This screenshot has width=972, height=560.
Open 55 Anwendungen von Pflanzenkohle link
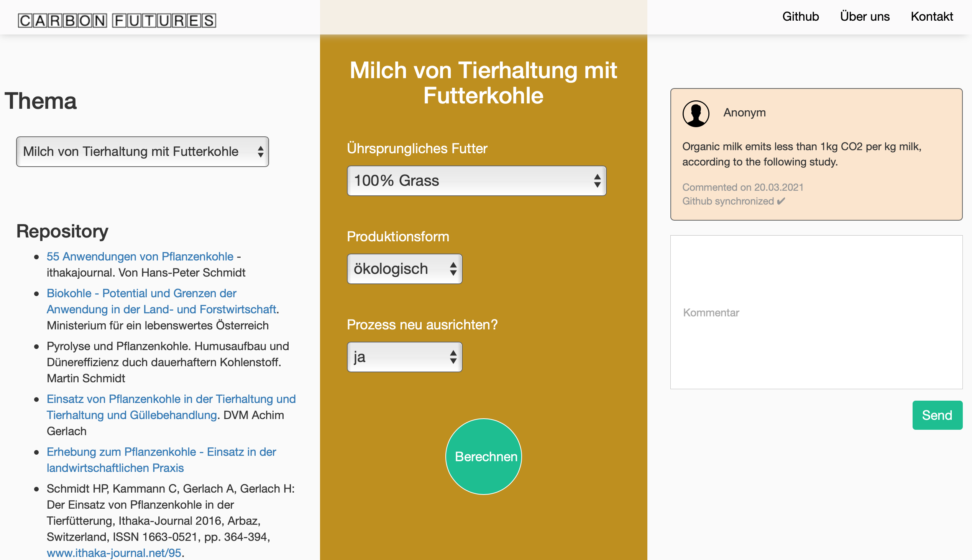pos(140,256)
